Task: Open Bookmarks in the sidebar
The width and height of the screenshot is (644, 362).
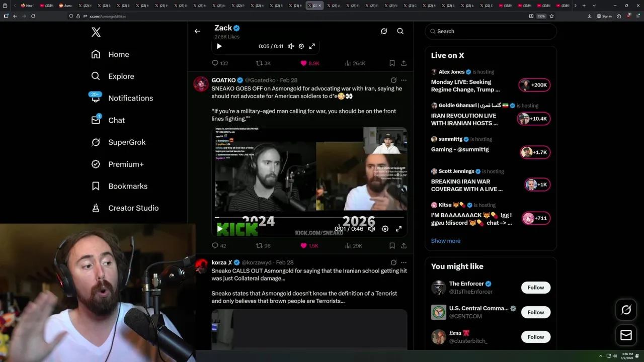Action: point(119,186)
